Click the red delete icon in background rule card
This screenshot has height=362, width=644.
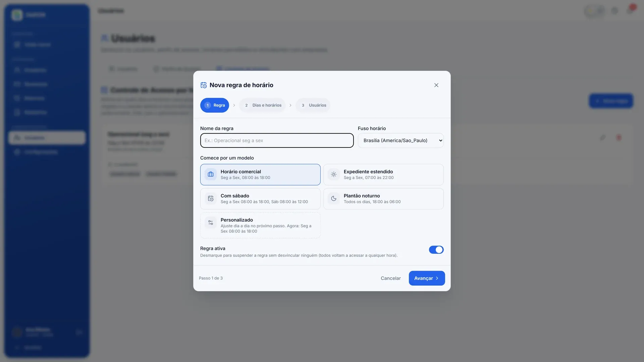pyautogui.click(x=619, y=137)
